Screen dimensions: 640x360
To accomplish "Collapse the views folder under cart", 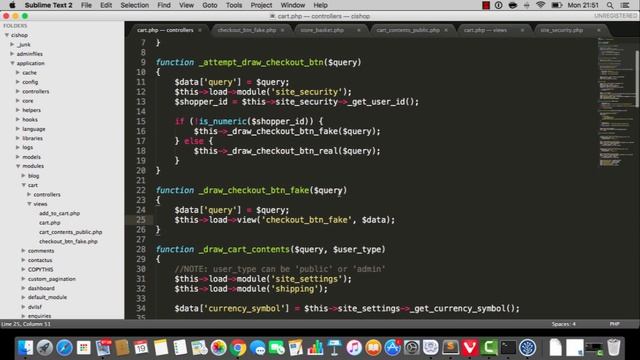I will (29, 204).
